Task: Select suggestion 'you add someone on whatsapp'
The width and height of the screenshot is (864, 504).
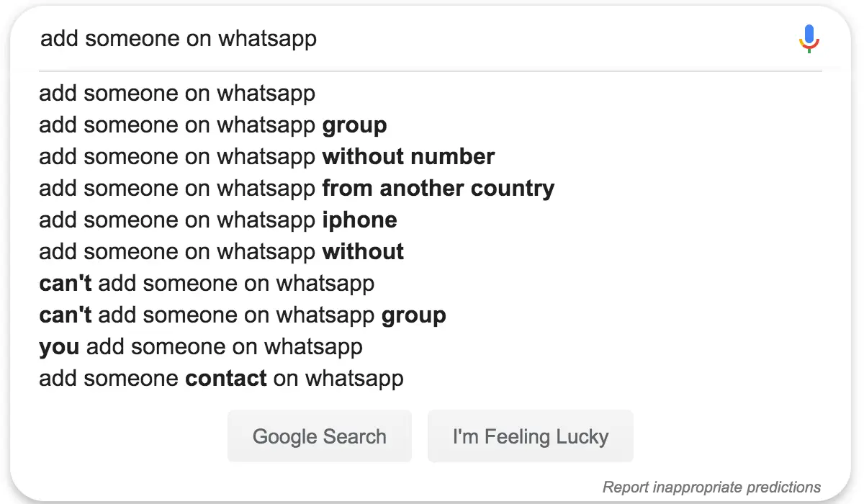Action: click(201, 347)
